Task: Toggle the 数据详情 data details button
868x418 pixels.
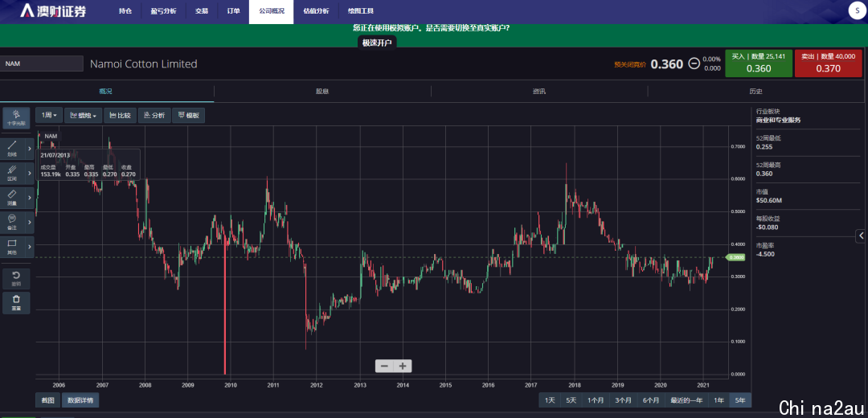Action: (80, 400)
